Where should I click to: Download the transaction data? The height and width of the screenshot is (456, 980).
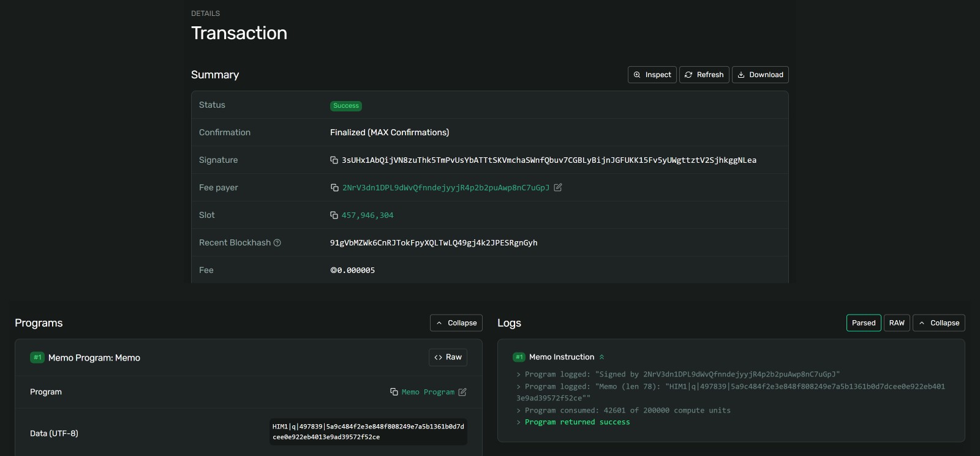(x=760, y=75)
